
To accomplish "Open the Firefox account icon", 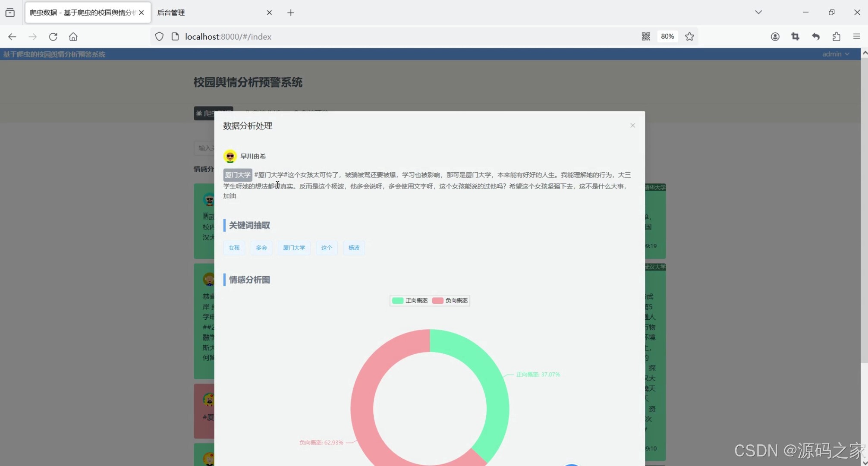I will 775,37.
